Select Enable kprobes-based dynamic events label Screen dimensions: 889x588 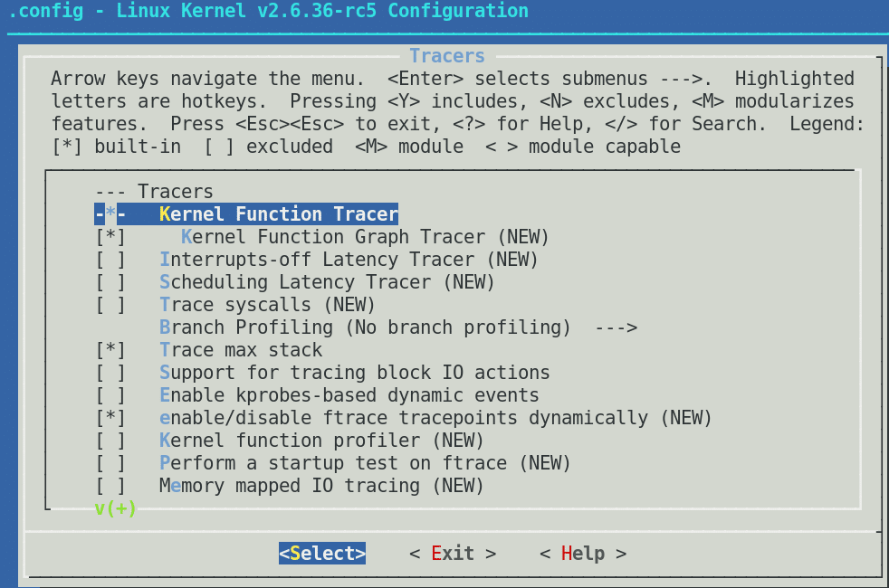click(349, 395)
